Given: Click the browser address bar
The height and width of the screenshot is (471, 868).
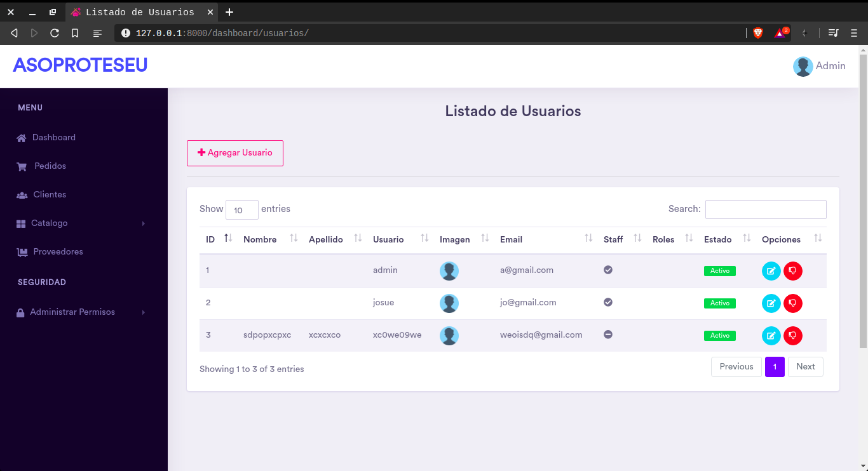Looking at the screenshot, I should coord(429,33).
